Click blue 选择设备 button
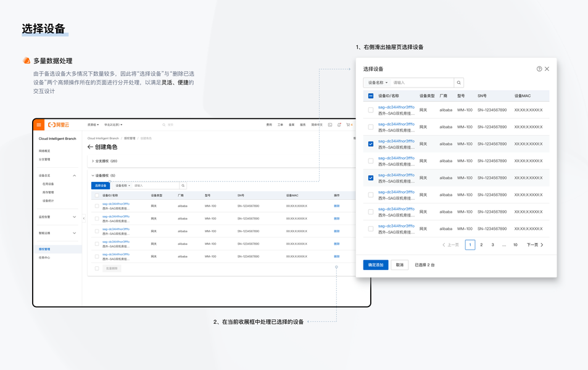Screen dimensions: 588x370 (101, 186)
